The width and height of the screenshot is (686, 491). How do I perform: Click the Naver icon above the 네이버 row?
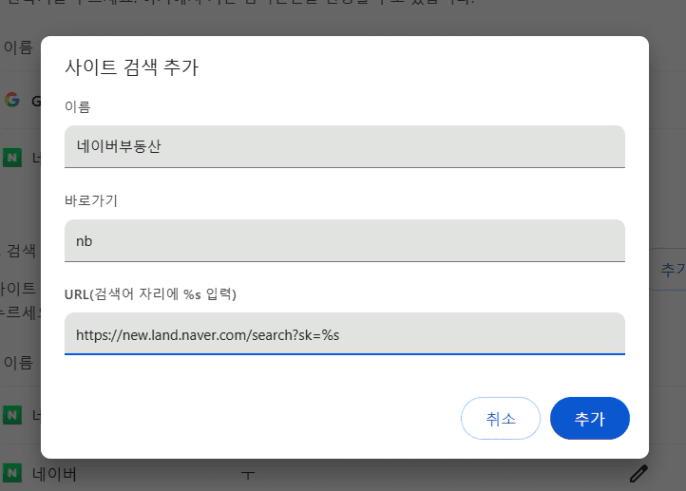coord(12,414)
